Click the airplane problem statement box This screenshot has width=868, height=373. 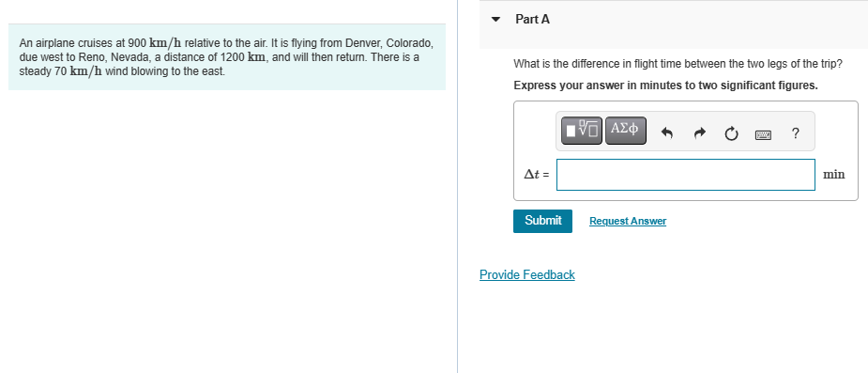pos(227,57)
